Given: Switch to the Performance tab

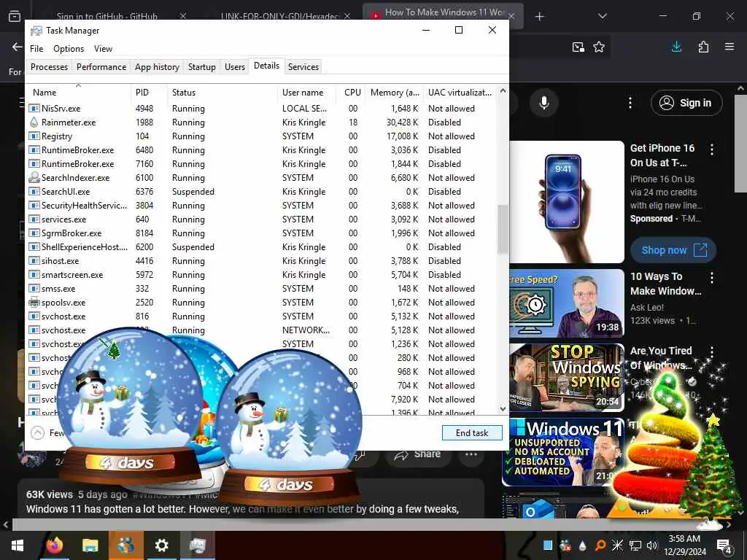Looking at the screenshot, I should (101, 66).
